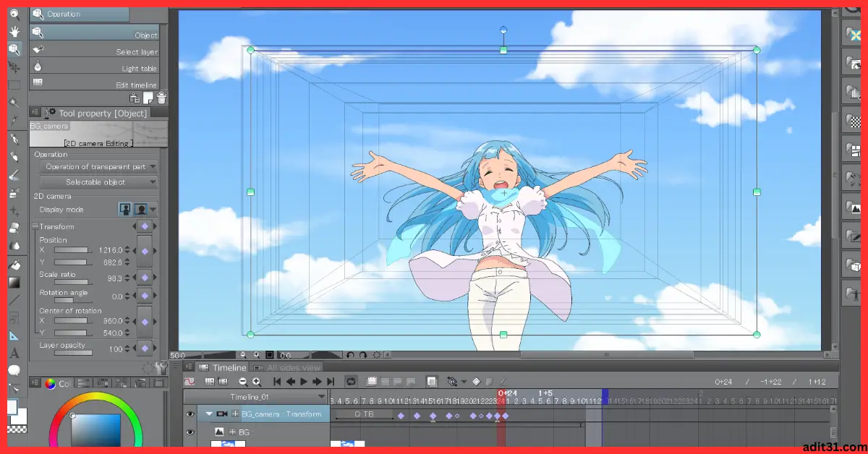
Task: Toggle the Scale ratio keyframe diamond button
Action: pos(145,278)
